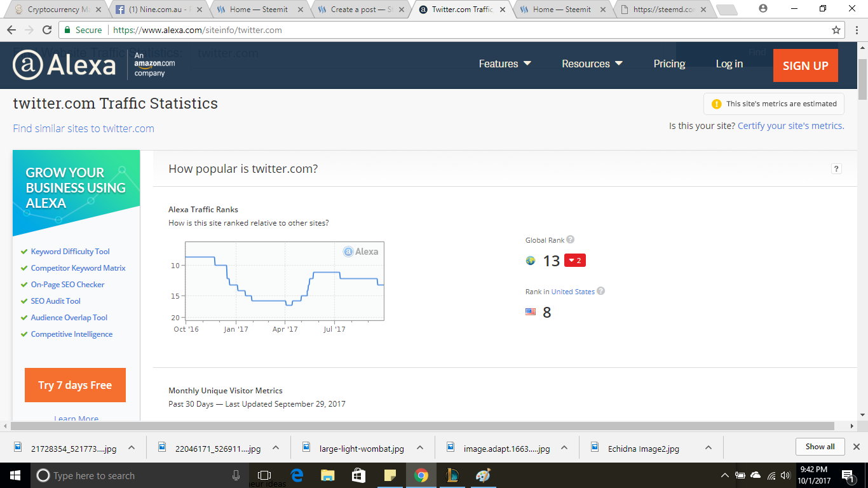Image resolution: width=868 pixels, height=488 pixels.
Task: Click the volume speaker tray icon
Action: tap(786, 475)
